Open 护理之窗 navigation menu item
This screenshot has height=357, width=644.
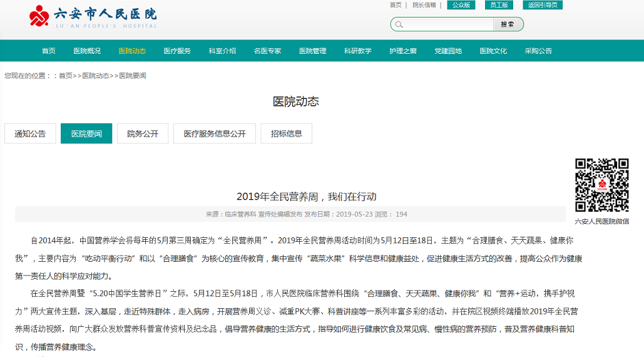tap(403, 51)
